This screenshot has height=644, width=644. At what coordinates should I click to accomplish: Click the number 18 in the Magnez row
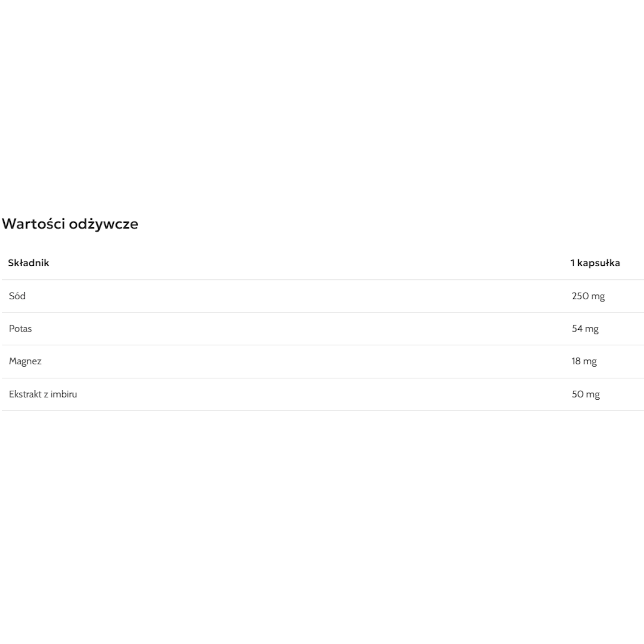[x=576, y=361]
